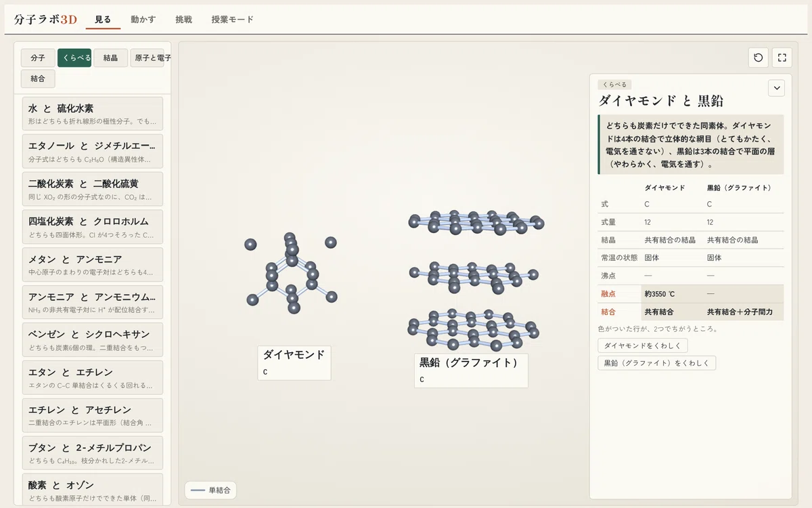
Task: Click the 式量 row label
Action: [x=608, y=222]
